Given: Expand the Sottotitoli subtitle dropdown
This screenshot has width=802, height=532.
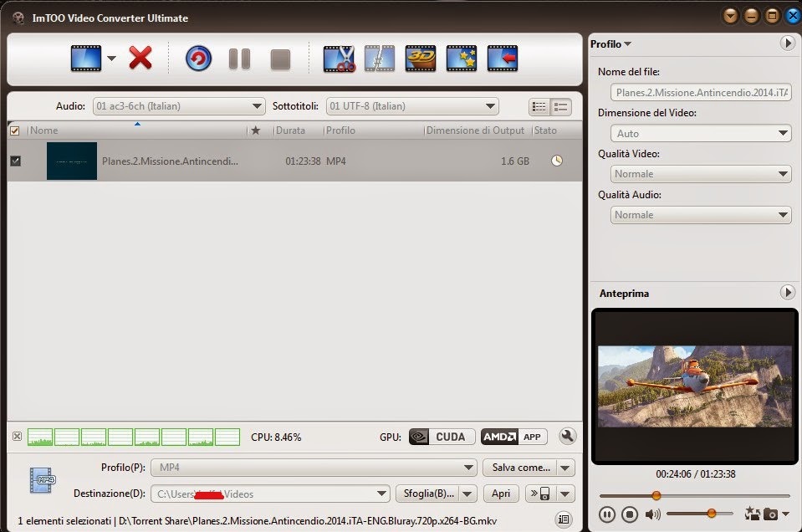Looking at the screenshot, I should click(412, 106).
